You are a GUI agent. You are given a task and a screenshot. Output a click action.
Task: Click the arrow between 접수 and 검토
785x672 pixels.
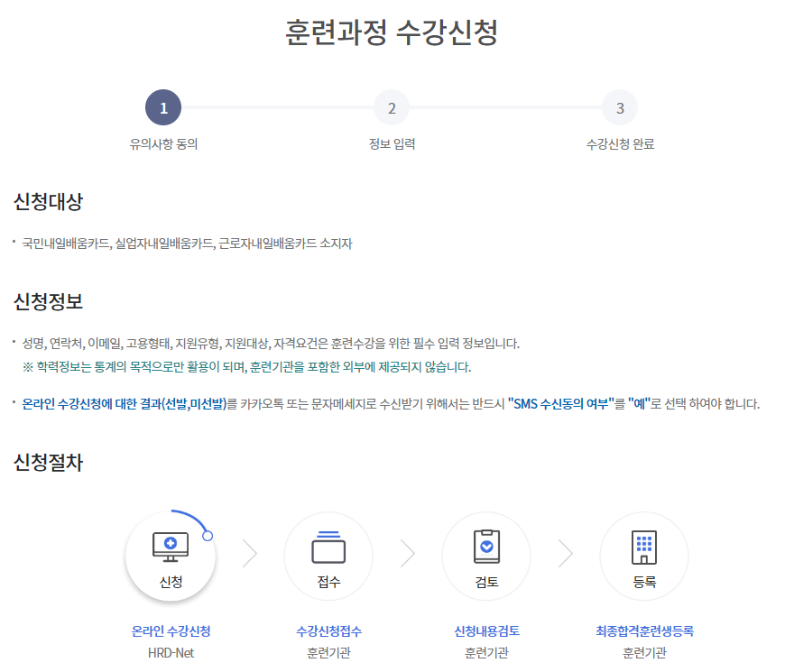tap(408, 554)
